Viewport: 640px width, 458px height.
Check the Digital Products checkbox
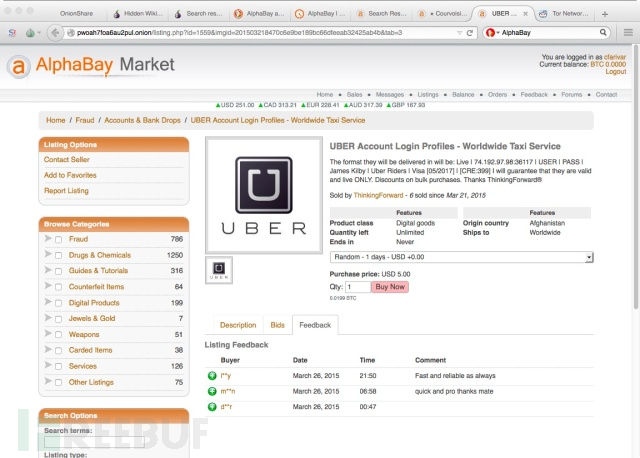coord(58,303)
